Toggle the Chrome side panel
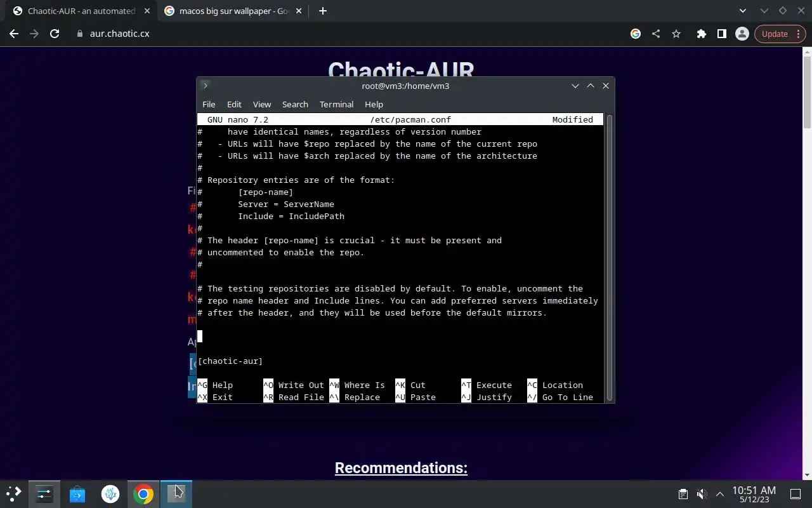Screen dimensions: 812x508 click(721, 34)
